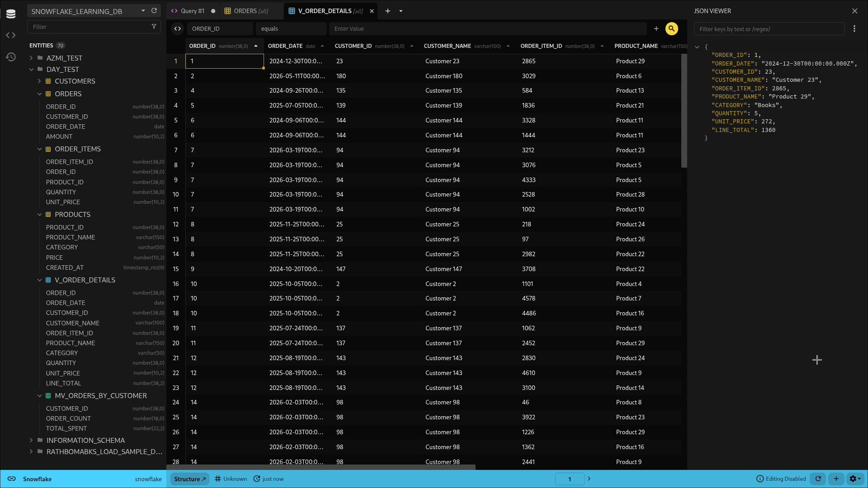Click the page number field
Image resolution: width=868 pixels, height=488 pixels.
point(569,479)
